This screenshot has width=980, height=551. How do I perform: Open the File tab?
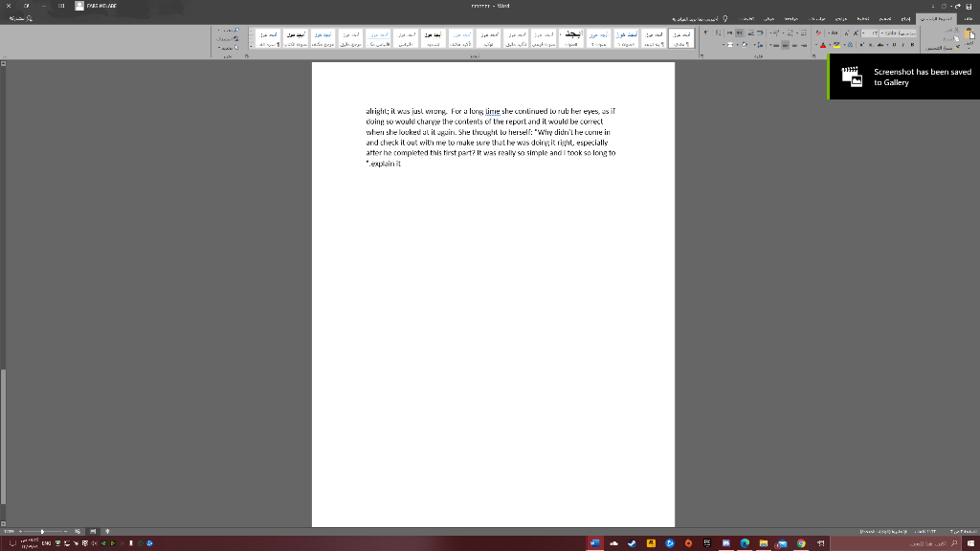tap(969, 19)
